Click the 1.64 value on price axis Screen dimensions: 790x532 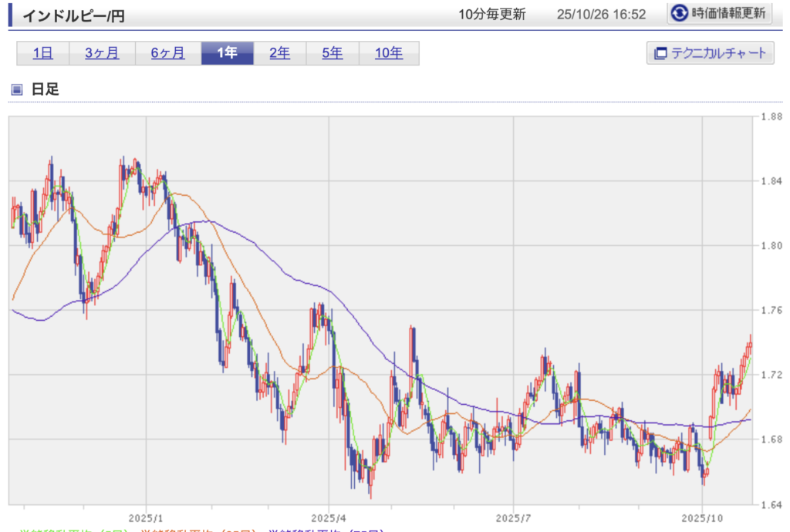click(x=771, y=504)
